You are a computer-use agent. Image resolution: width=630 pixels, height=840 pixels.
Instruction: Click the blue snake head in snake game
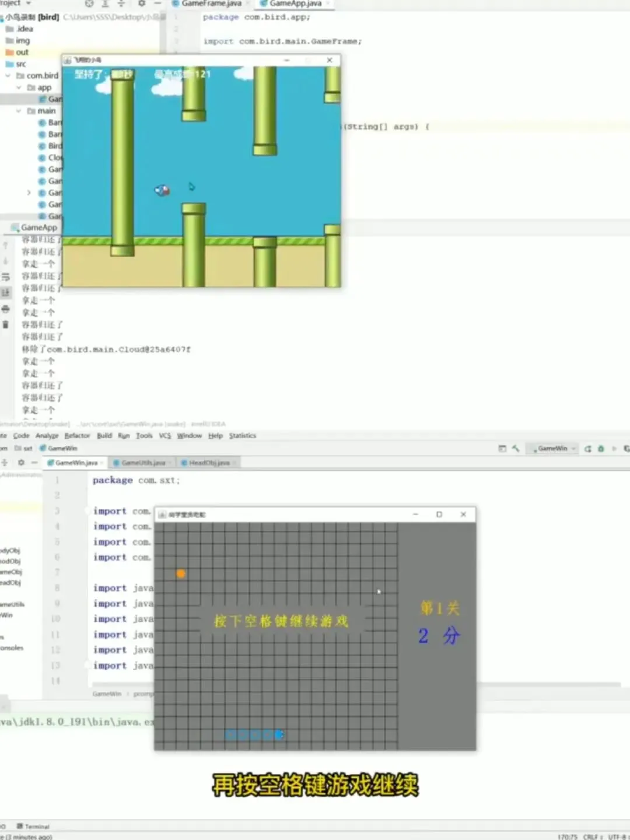pyautogui.click(x=279, y=734)
